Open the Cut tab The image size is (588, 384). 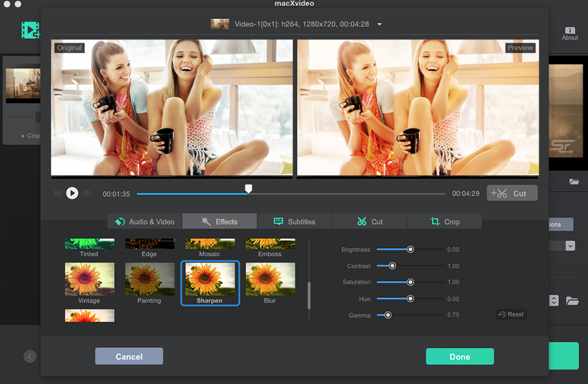coord(369,221)
